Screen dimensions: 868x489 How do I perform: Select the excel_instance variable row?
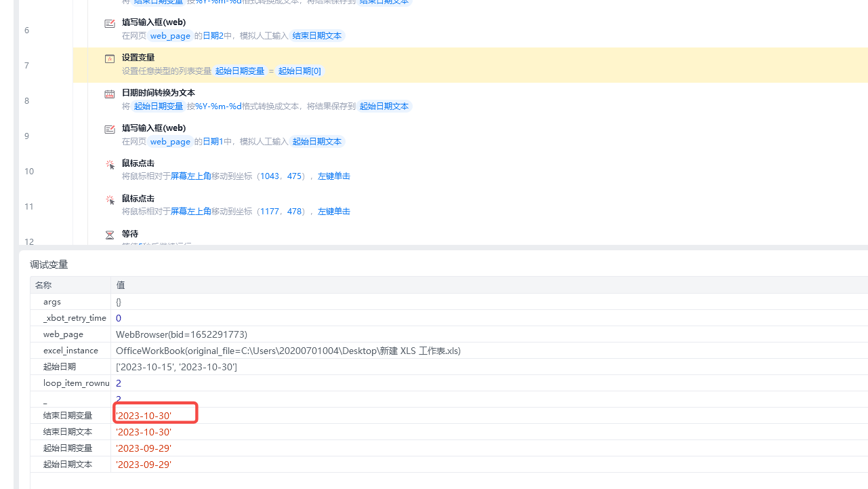(449, 351)
